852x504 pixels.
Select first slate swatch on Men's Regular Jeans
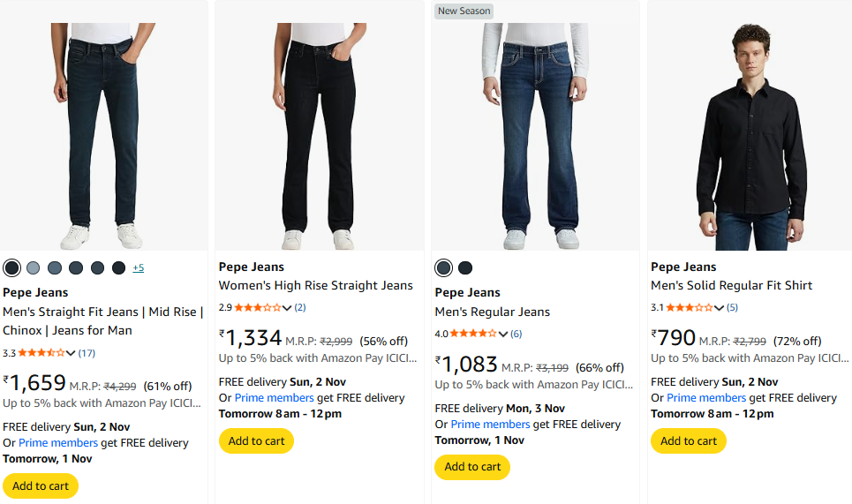pyautogui.click(x=444, y=267)
